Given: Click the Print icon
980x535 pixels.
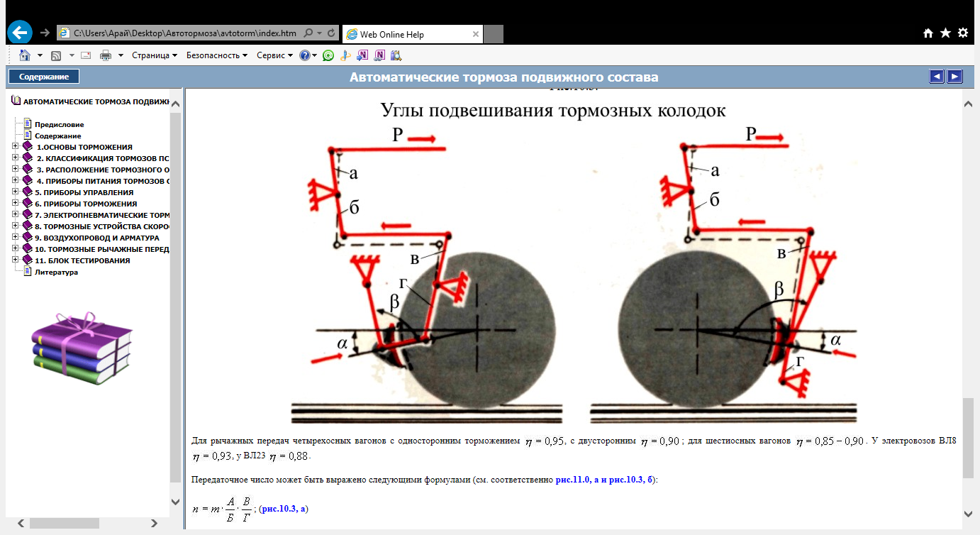Looking at the screenshot, I should point(106,55).
